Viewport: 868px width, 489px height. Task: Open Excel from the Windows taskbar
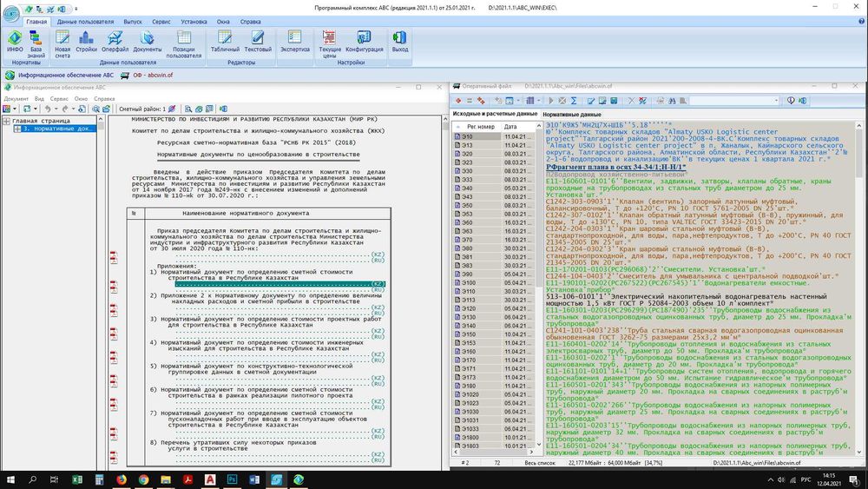click(x=76, y=479)
